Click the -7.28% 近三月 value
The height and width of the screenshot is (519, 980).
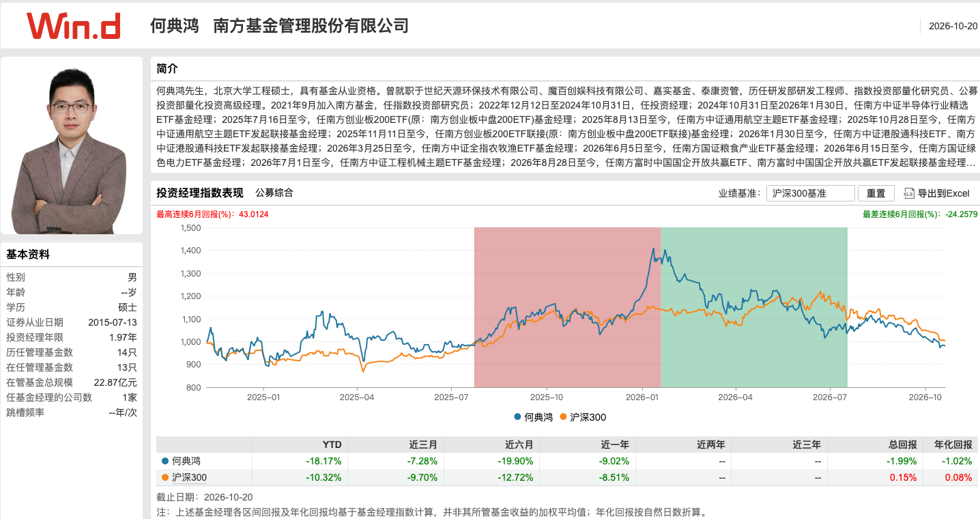[421, 461]
